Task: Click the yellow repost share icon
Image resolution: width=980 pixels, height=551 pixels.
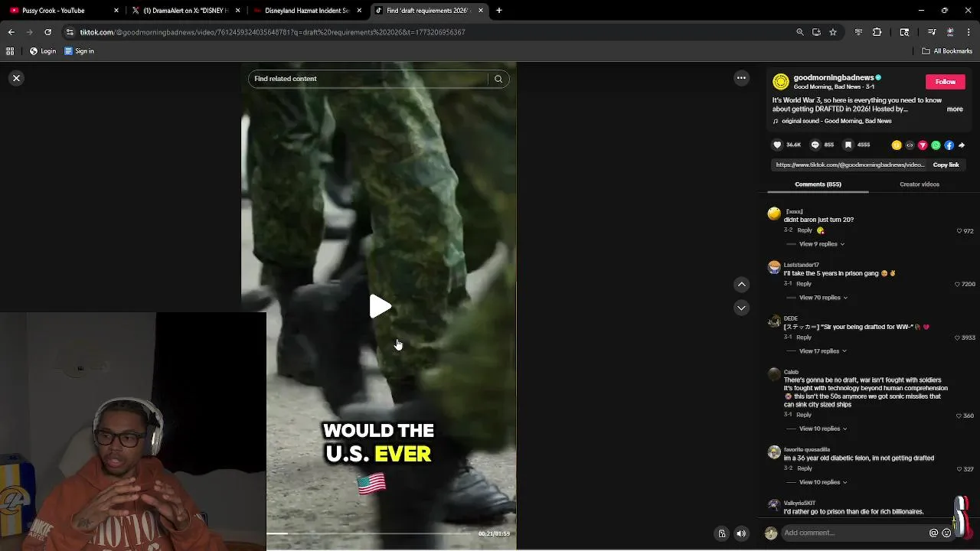Action: pyautogui.click(x=897, y=145)
